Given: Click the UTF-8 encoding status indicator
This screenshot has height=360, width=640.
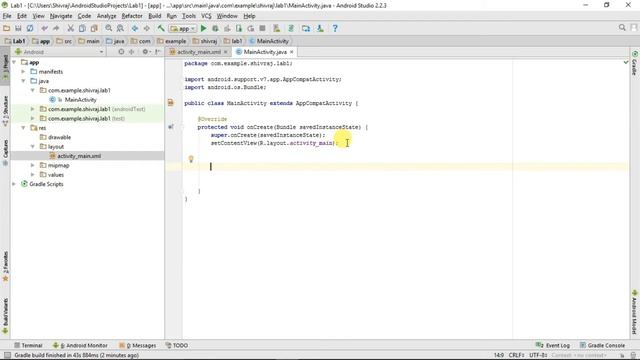Looking at the screenshot, I should [x=538, y=355].
